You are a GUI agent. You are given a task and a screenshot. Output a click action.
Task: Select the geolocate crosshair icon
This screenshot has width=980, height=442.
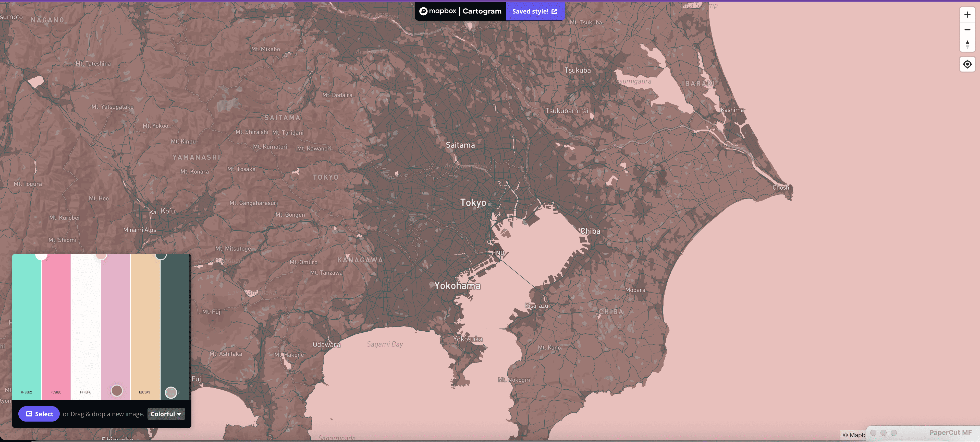click(x=967, y=64)
